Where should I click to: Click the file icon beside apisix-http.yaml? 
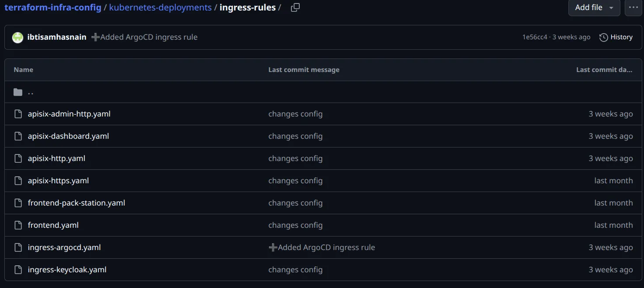coord(18,158)
